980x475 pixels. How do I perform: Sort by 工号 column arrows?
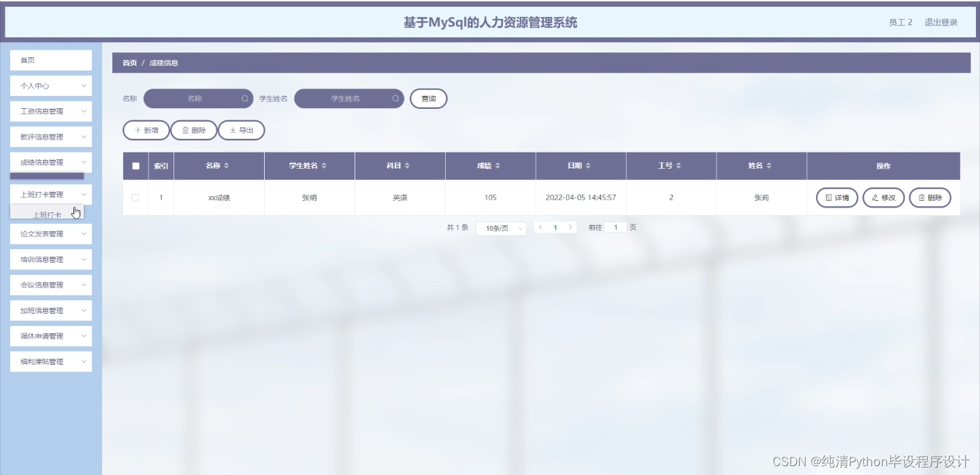point(679,166)
